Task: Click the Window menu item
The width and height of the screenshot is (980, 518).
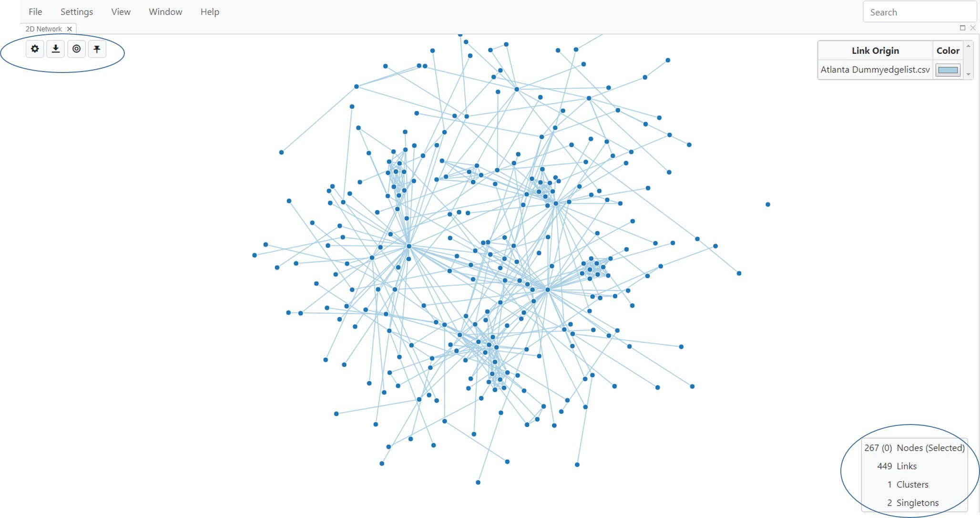Action: pyautogui.click(x=165, y=11)
